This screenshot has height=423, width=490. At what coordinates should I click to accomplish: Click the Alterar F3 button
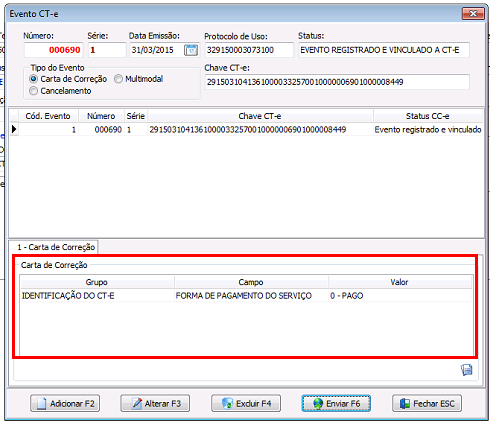point(155,403)
